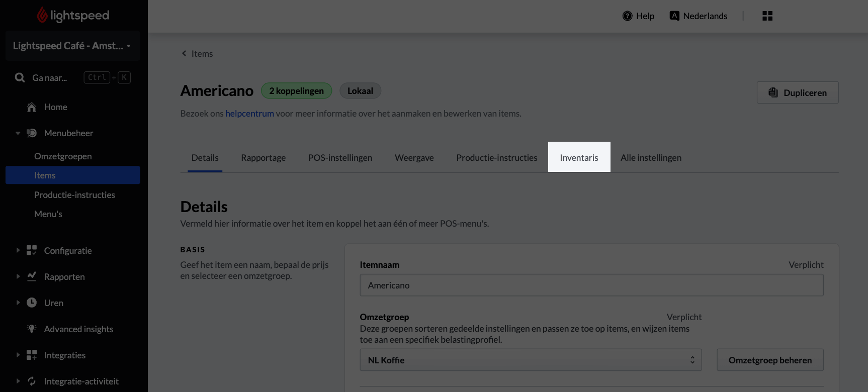Viewport: 868px width, 392px height.
Task: Switch to the POS-instellingen tab
Action: coord(340,158)
